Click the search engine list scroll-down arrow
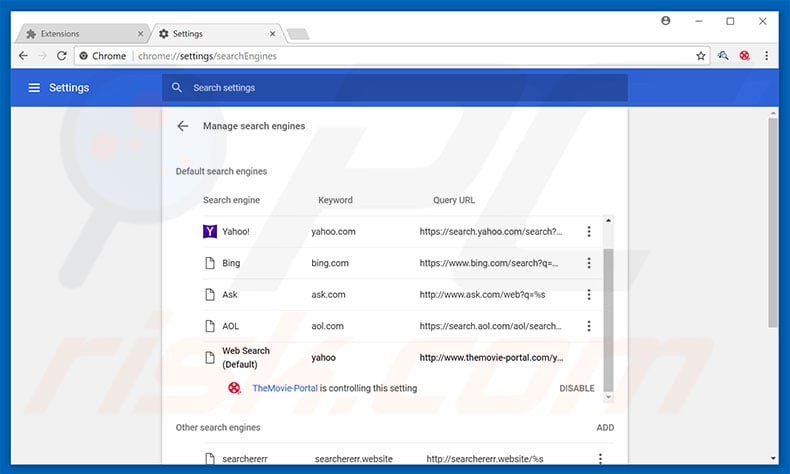Screen dimensions: 790x474 (x=608, y=397)
